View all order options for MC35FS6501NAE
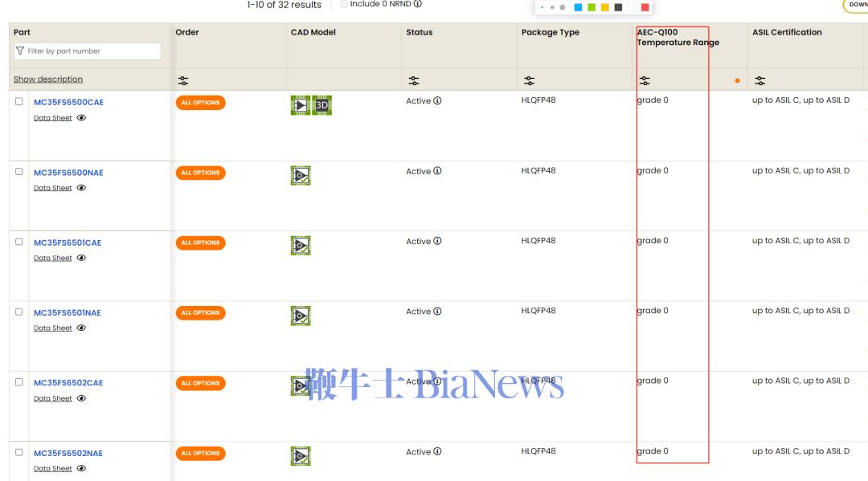Screen dimensions: 868x481 (x=200, y=313)
